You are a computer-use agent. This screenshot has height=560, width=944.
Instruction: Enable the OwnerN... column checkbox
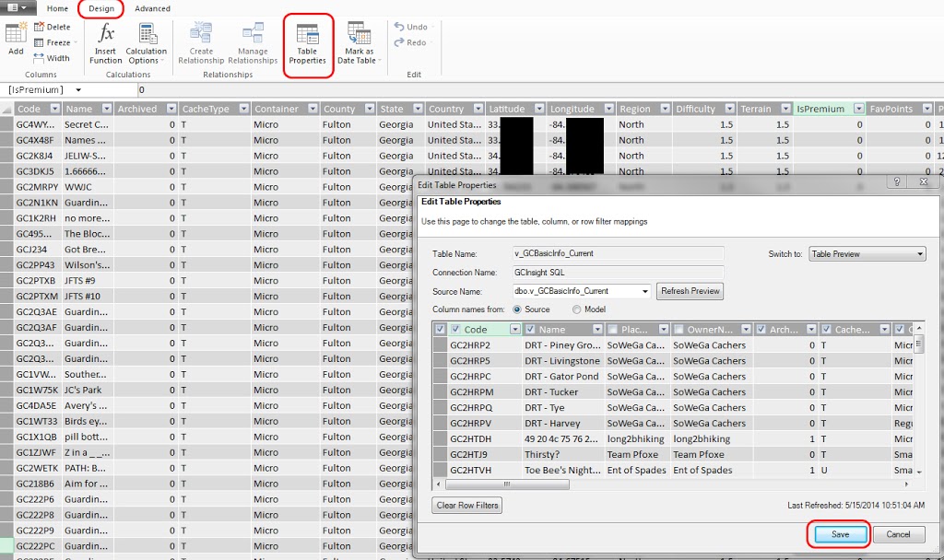click(678, 330)
